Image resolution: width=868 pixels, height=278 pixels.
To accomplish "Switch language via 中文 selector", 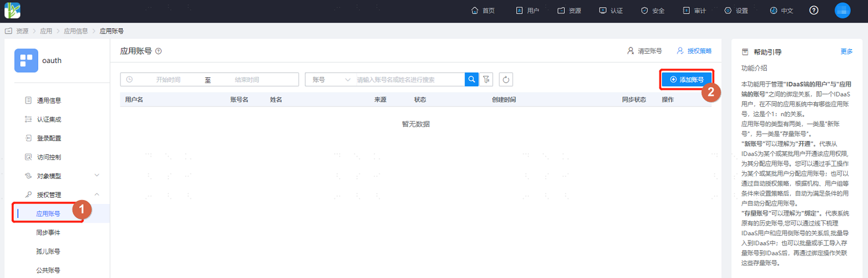I will 781,10.
